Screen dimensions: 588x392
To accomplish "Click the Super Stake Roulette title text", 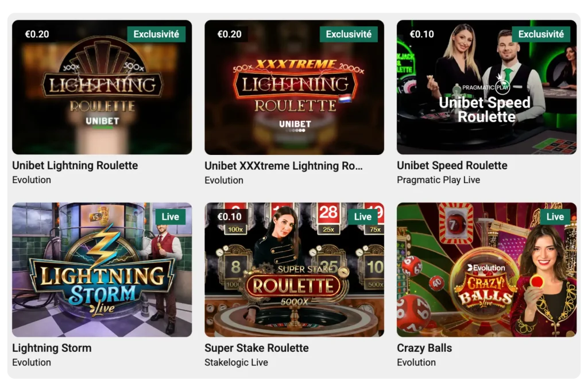I will [257, 348].
